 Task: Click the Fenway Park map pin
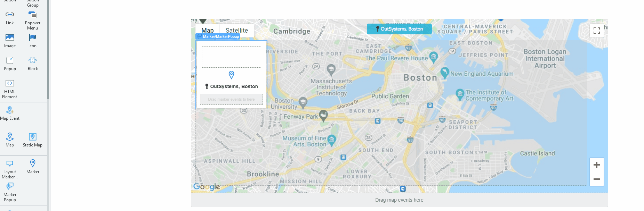pyautogui.click(x=323, y=116)
